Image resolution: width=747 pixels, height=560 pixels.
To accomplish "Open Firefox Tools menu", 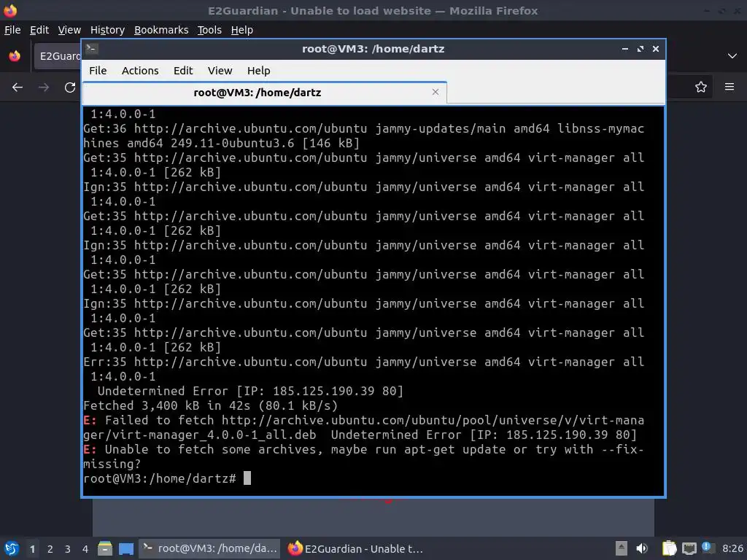I will tap(209, 30).
